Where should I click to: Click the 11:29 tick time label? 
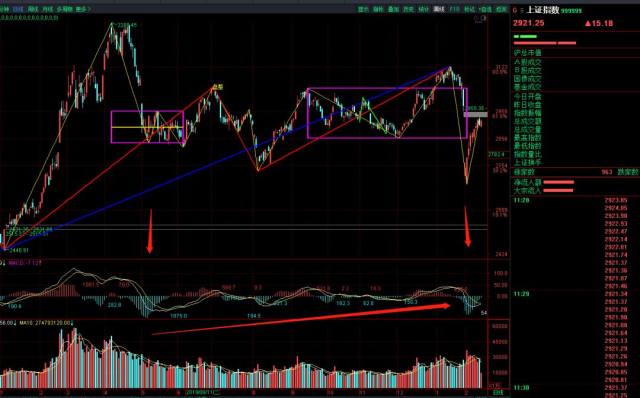click(521, 294)
